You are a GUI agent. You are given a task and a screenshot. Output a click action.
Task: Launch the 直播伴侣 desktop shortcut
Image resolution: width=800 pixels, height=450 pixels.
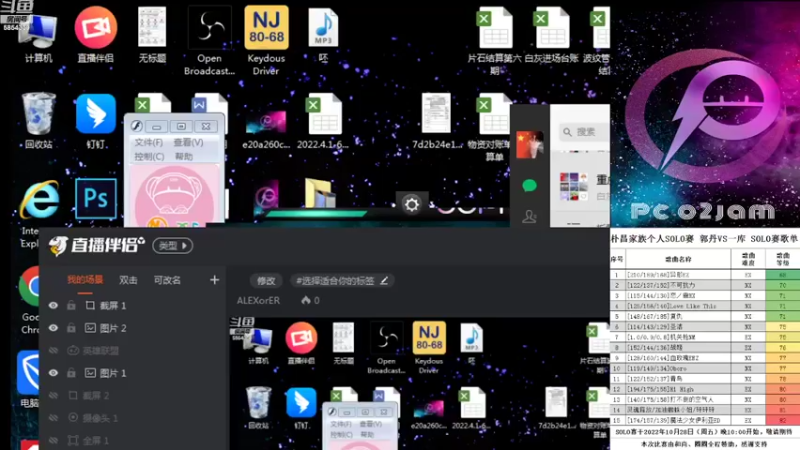coord(95,36)
